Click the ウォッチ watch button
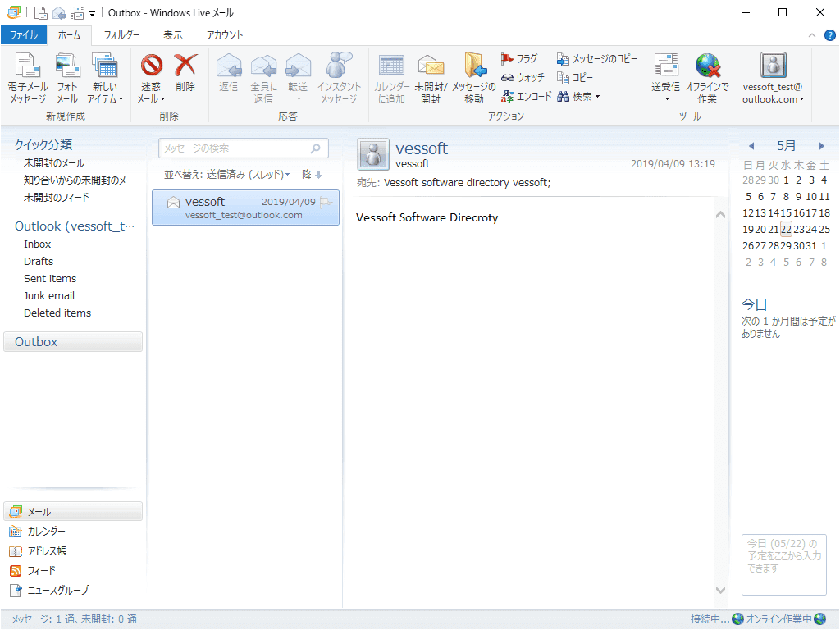The height and width of the screenshot is (630, 840). tap(523, 78)
